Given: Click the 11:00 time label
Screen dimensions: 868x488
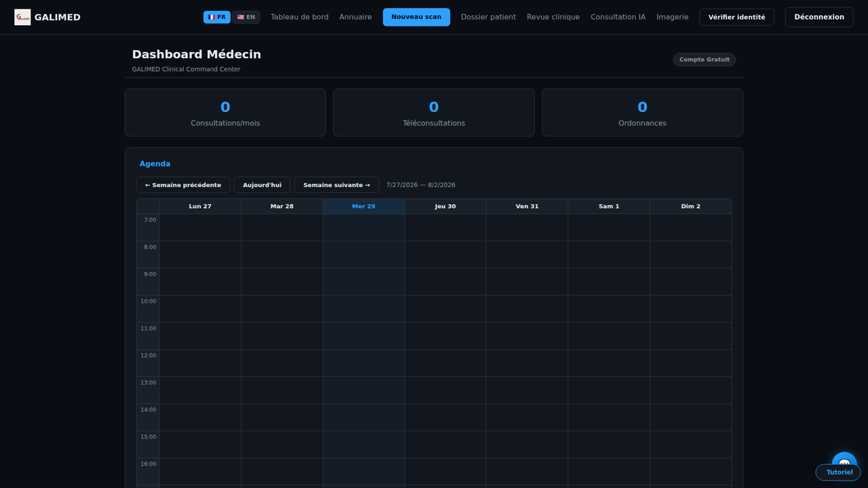Looking at the screenshot, I should (149, 328).
